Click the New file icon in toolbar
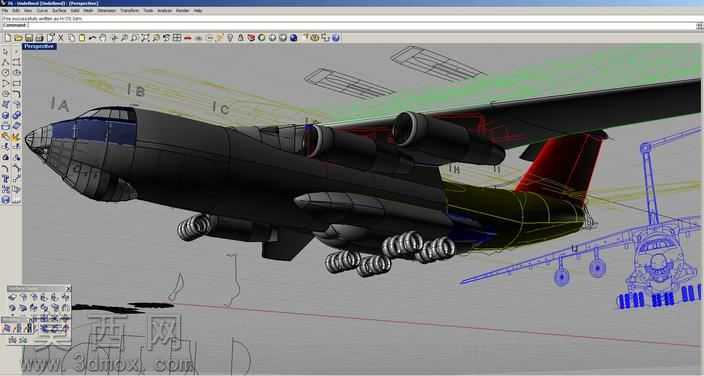Image resolution: width=704 pixels, height=376 pixels. tap(8, 38)
